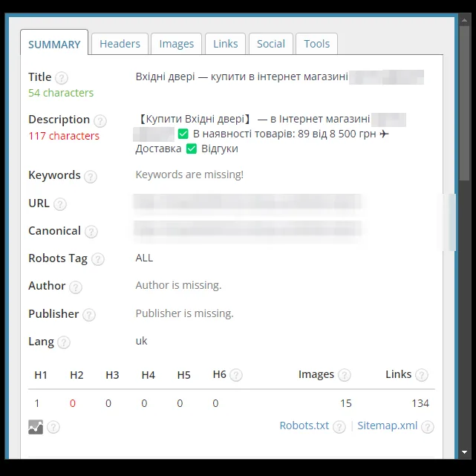This screenshot has height=476, width=476.
Task: Open the help icon next to Sitemap.xml
Action: point(428,427)
